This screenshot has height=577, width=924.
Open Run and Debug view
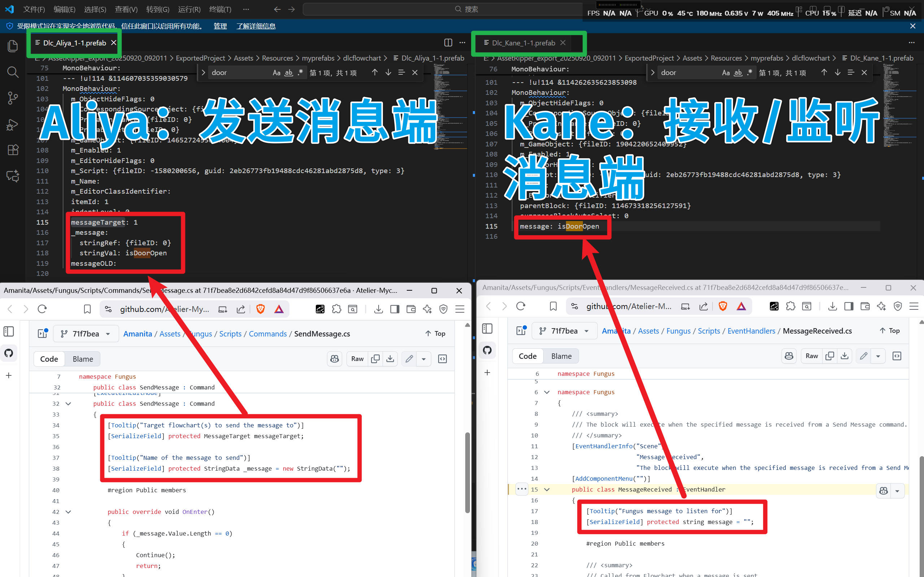click(x=13, y=124)
